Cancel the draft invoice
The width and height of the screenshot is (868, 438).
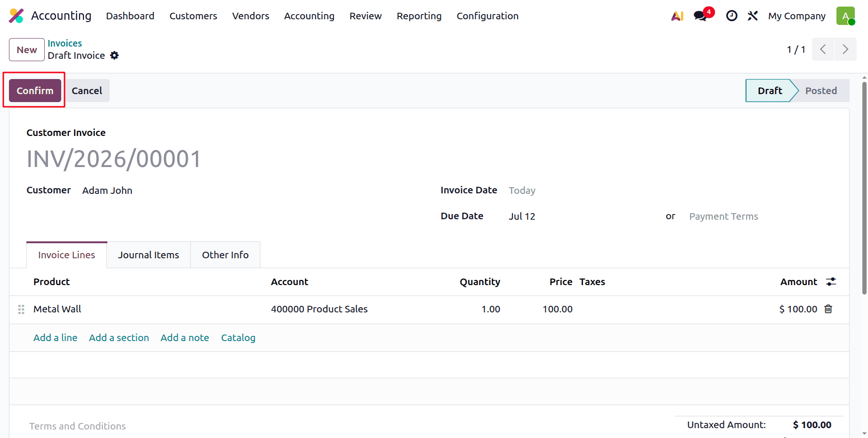(x=87, y=91)
